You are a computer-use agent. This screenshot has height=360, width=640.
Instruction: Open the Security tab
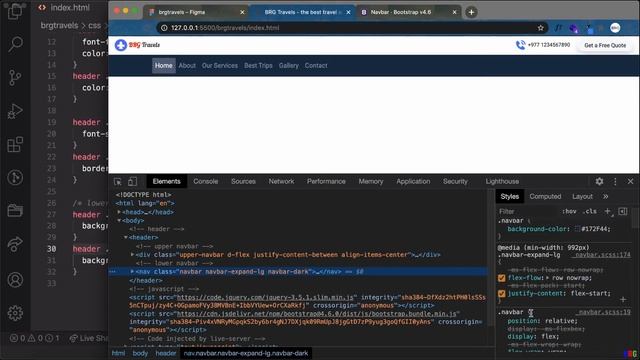click(x=455, y=181)
